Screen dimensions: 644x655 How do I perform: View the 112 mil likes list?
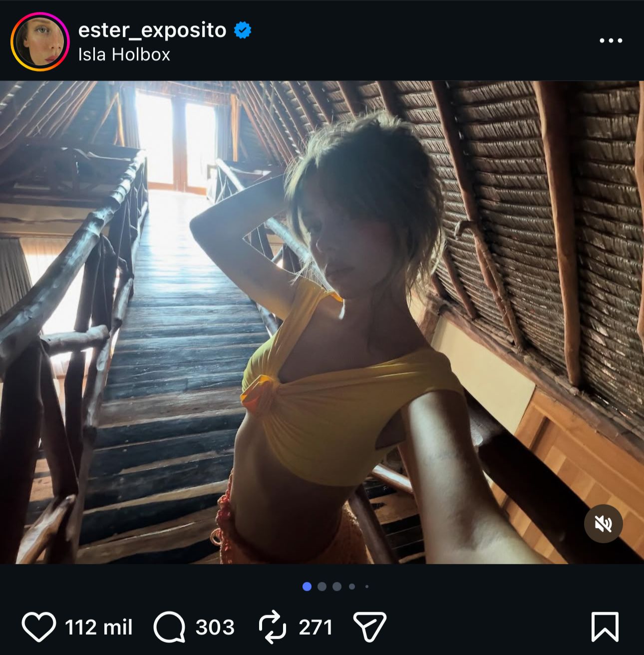coord(99,627)
